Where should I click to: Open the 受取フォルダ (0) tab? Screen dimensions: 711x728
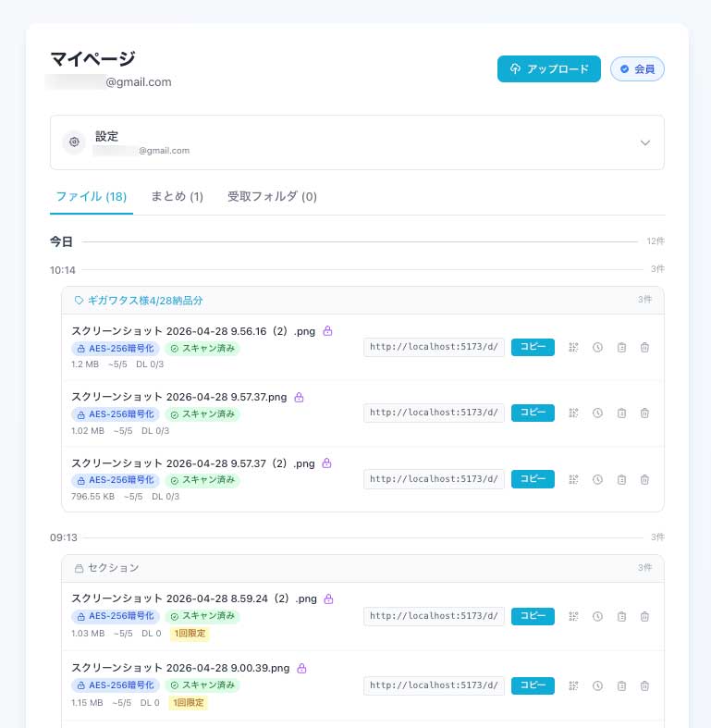(x=272, y=196)
